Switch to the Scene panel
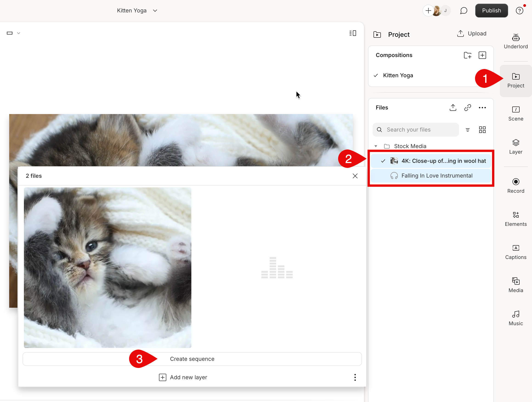532x402 pixels. (x=516, y=113)
